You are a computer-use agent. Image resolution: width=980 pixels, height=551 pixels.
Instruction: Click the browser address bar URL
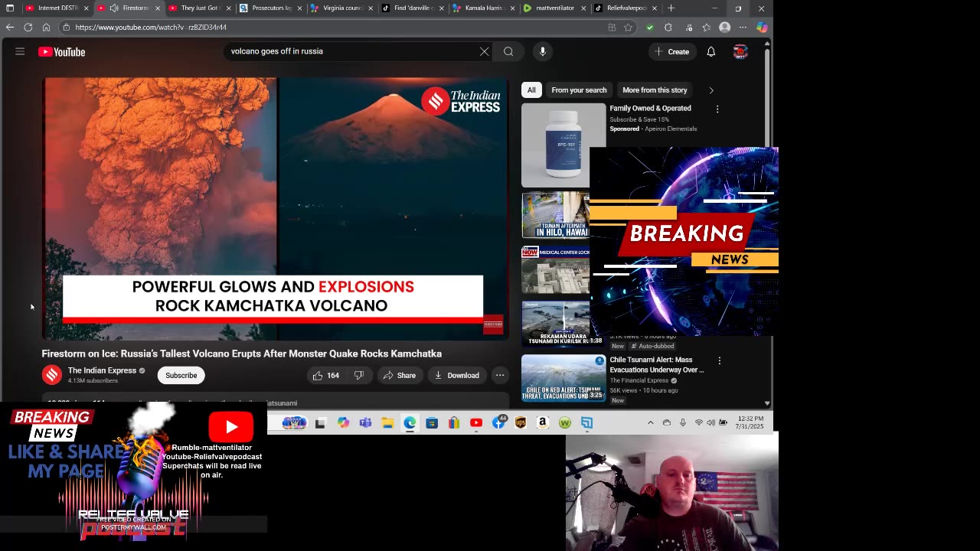151,28
